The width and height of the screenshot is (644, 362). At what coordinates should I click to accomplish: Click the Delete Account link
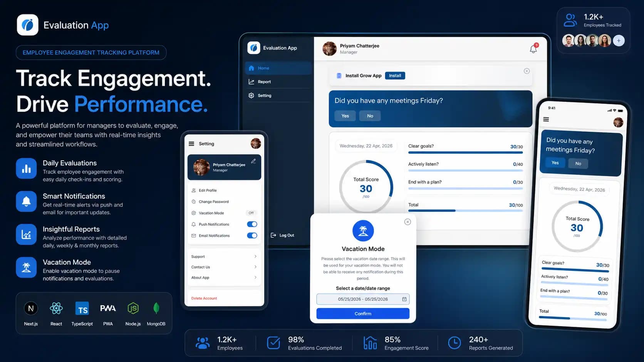tap(204, 298)
